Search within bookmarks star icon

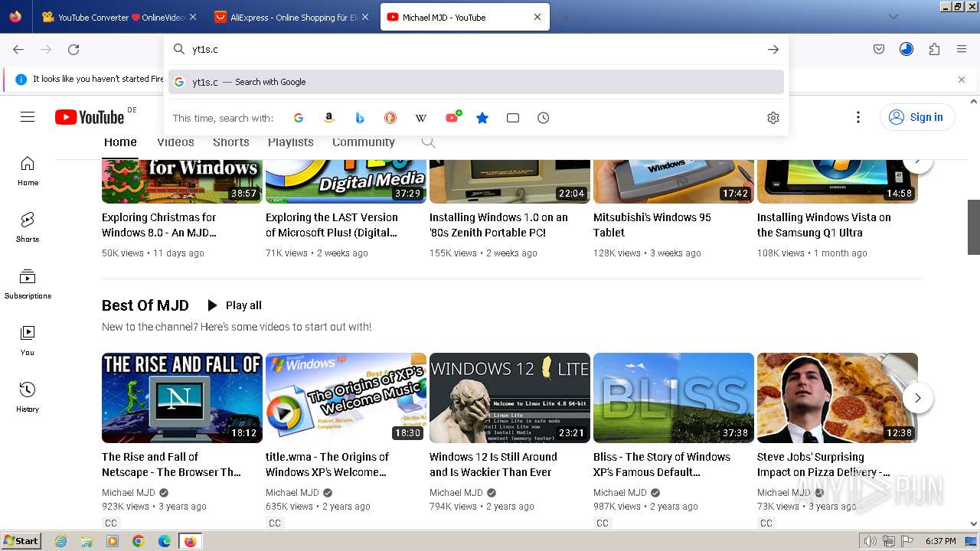[x=482, y=118]
